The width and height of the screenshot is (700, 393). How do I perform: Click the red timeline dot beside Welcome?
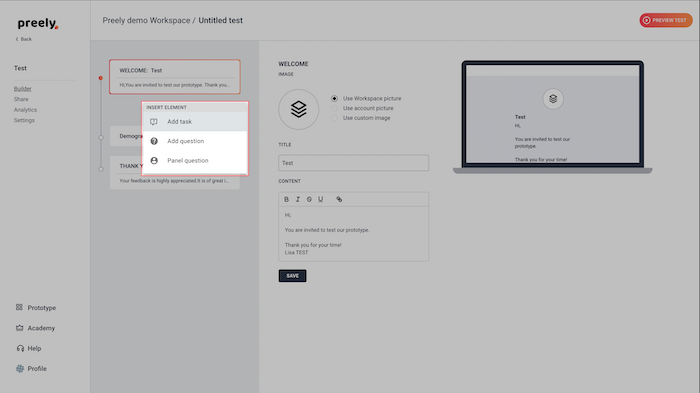[101, 78]
